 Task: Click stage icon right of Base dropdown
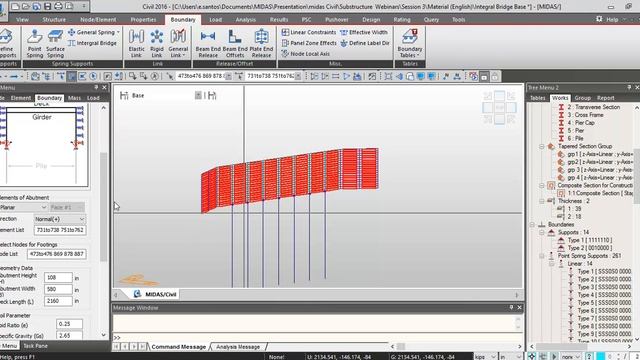pos(212,96)
